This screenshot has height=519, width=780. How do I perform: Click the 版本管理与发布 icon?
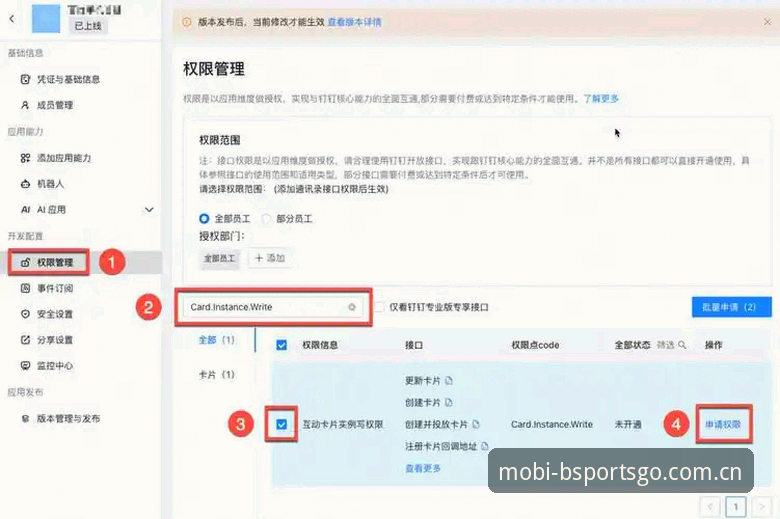coord(25,418)
